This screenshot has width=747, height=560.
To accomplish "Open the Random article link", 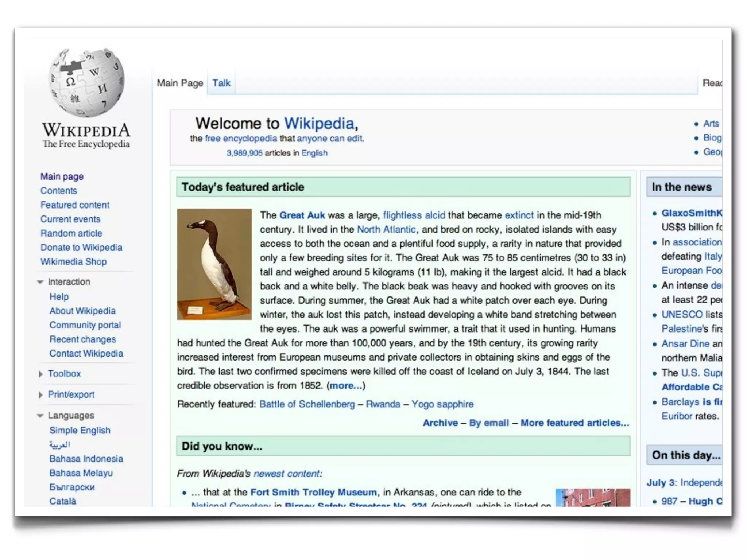I will (x=71, y=233).
